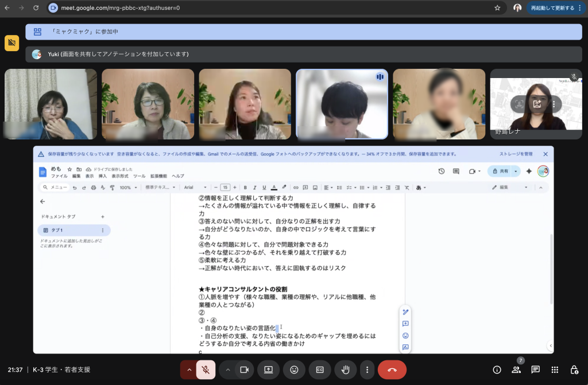The height and width of the screenshot is (385, 588).
Task: Click the 「ミャクミャク」に参加中 banner
Action: point(303,32)
